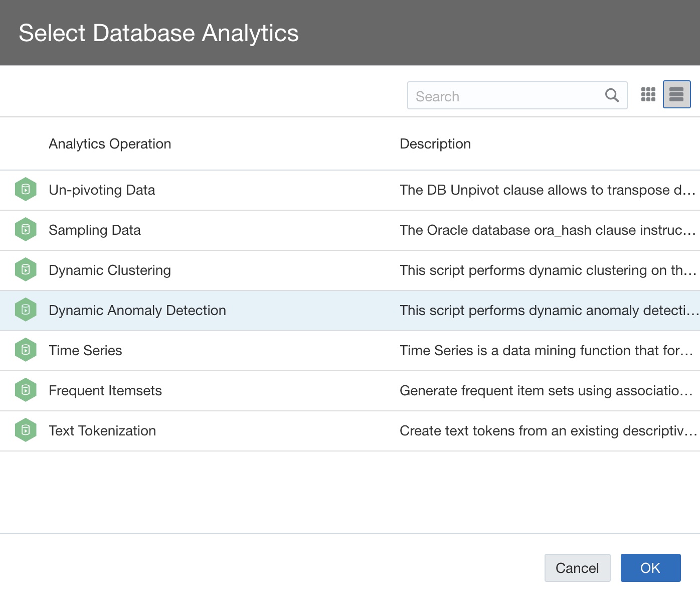This screenshot has height=600, width=700.
Task: Click the Un-pivoting Data hexagon icon
Action: pos(26,190)
